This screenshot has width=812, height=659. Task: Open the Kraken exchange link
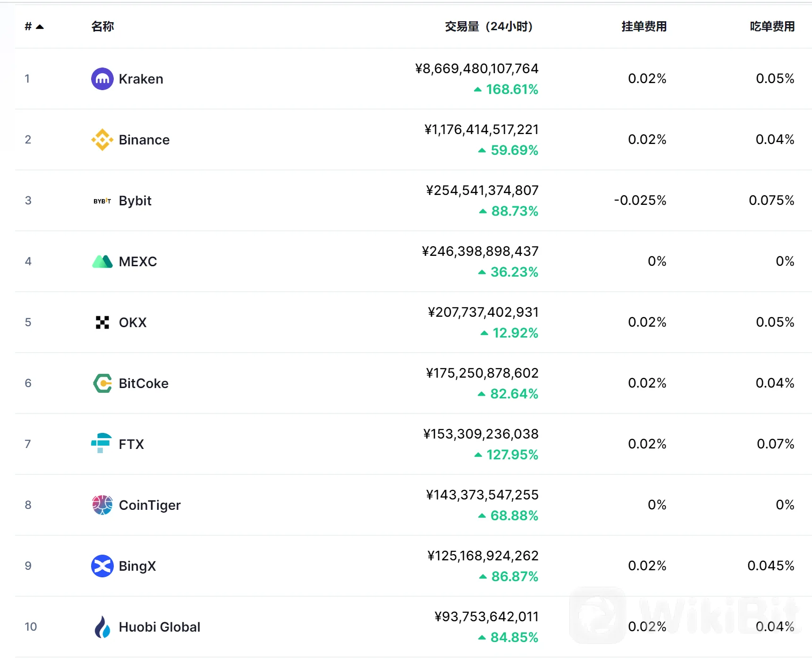(141, 79)
